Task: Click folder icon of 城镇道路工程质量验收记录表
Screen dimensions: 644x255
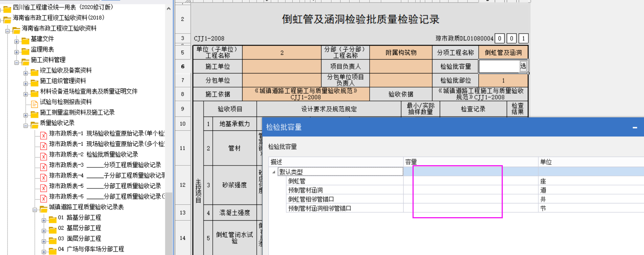Action: (44, 209)
